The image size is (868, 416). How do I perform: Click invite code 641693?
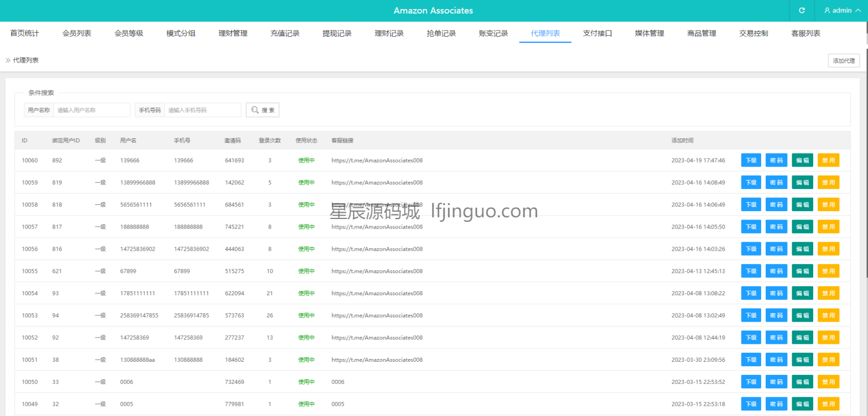point(235,160)
